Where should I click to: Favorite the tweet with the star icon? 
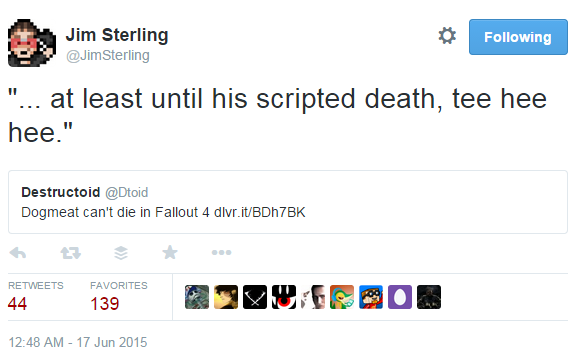[x=170, y=253]
